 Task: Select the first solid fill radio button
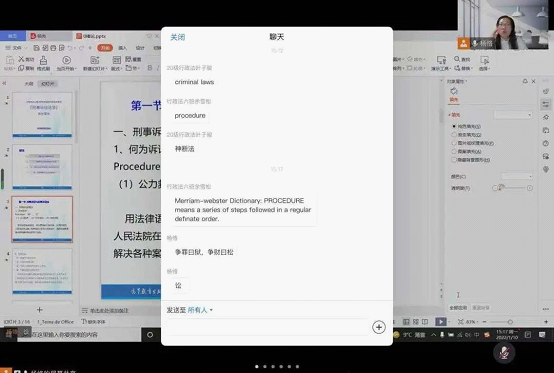pos(454,126)
